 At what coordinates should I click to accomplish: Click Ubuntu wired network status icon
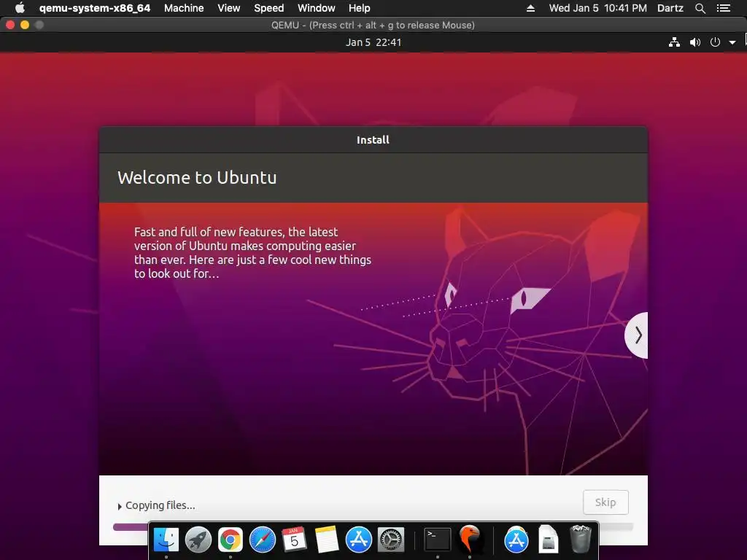click(x=674, y=42)
